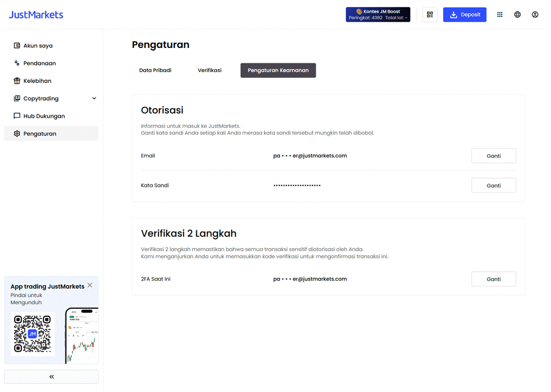Click the phone app preview image
The width and height of the screenshot is (551, 392).
tap(82, 335)
